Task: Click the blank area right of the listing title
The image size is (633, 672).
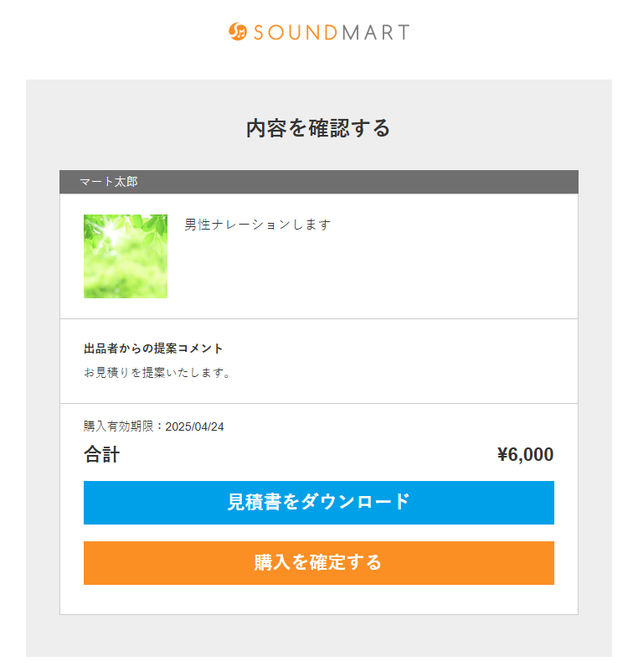Action: pos(452,251)
